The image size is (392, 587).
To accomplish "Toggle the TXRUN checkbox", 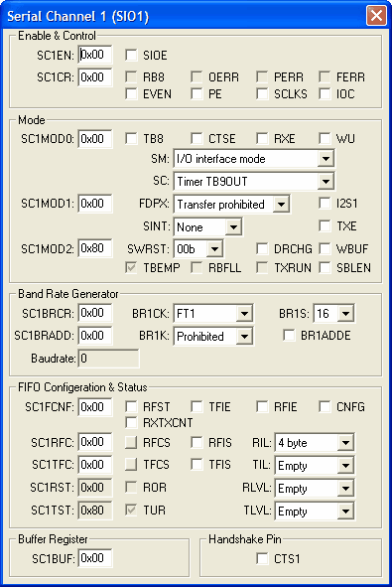I will tap(262, 267).
